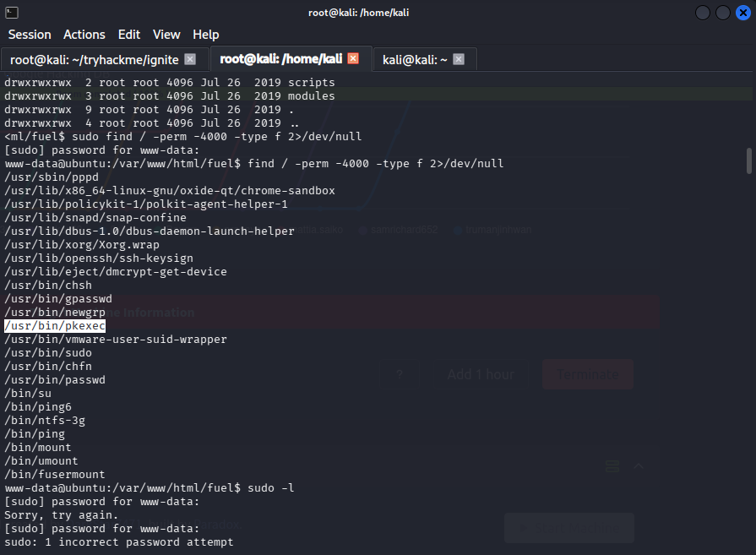Click the /bin/ping6 line
Screen dimensions: 756x555
pos(38,407)
